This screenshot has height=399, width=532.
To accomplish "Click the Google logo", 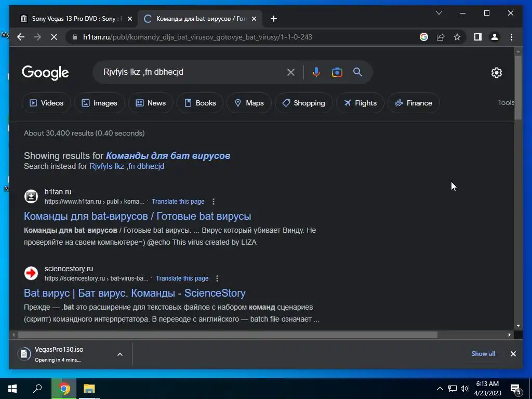I will (45, 73).
